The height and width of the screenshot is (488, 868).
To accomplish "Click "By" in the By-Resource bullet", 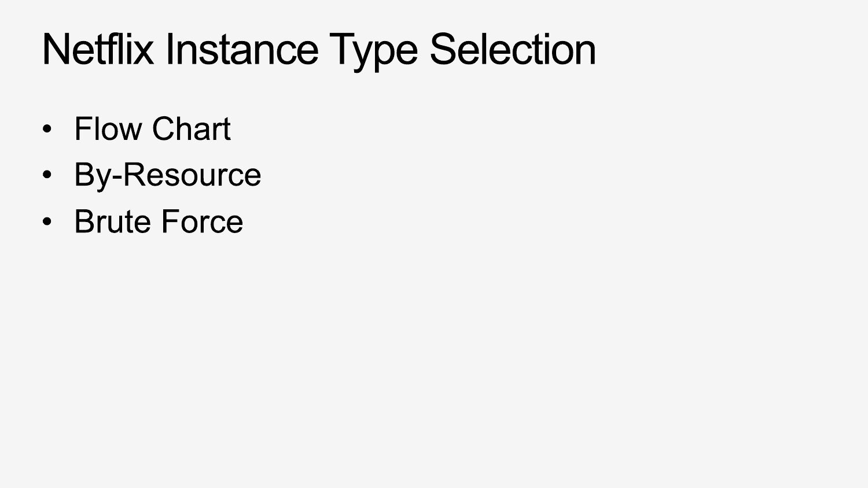I will coord(91,176).
